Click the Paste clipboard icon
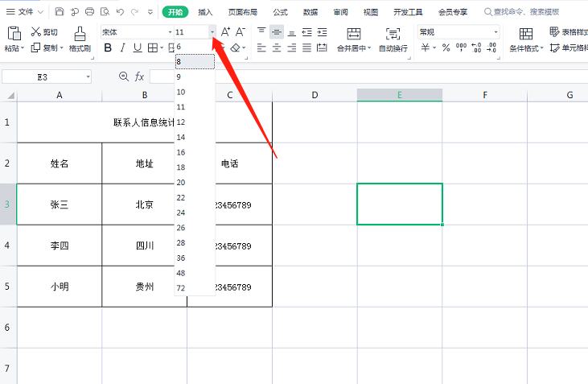The height and width of the screenshot is (384, 588). (x=14, y=33)
